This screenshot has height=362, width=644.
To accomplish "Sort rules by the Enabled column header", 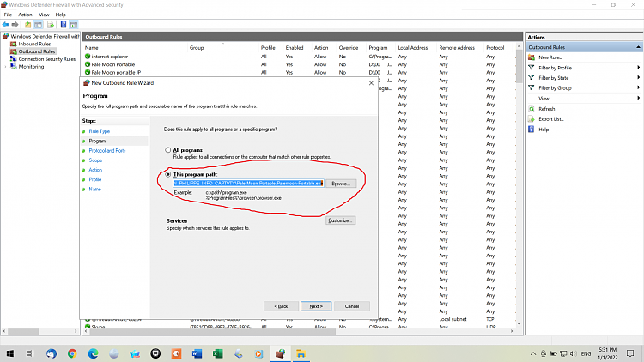I will [x=295, y=48].
